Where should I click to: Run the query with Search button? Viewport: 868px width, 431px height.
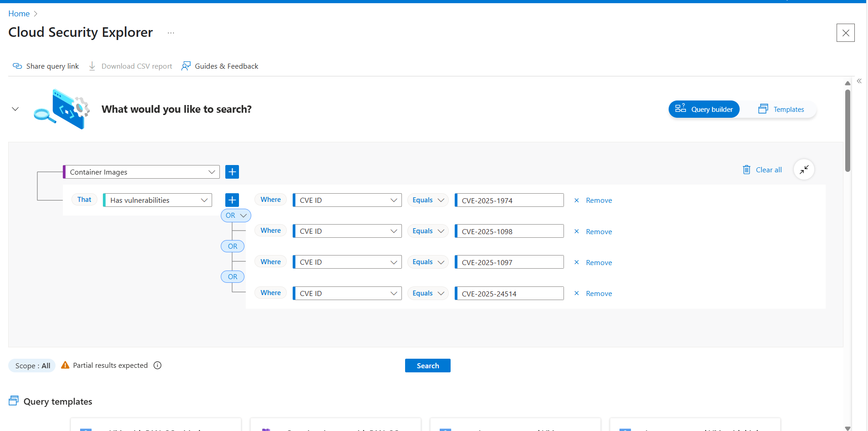click(x=428, y=366)
